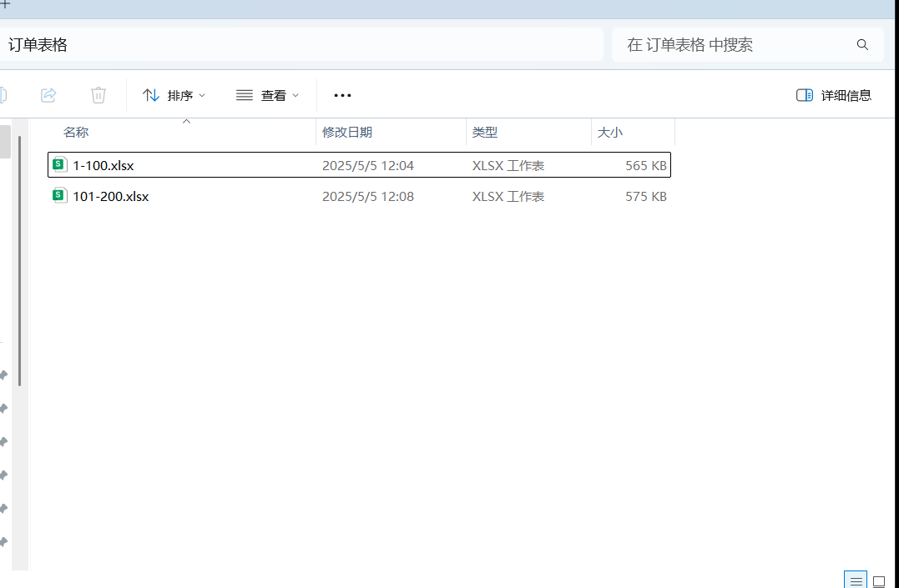The height and width of the screenshot is (588, 899).
Task: Sort files by the 名称 column header
Action: (x=76, y=132)
